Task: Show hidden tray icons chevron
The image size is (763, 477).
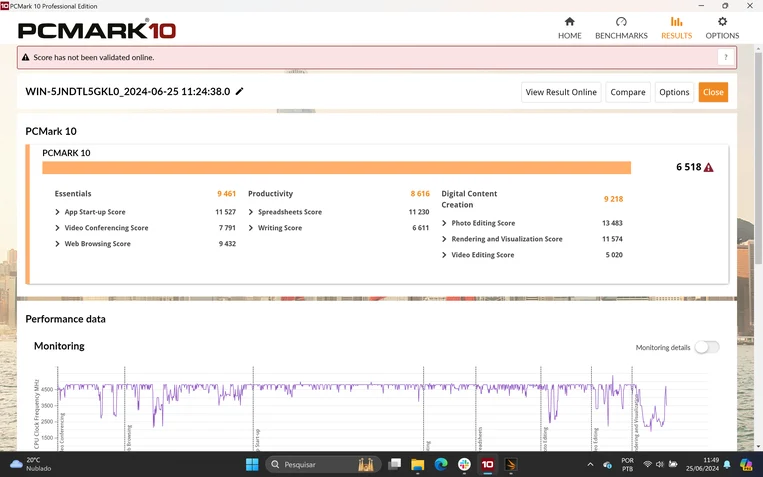Action: [590, 465]
